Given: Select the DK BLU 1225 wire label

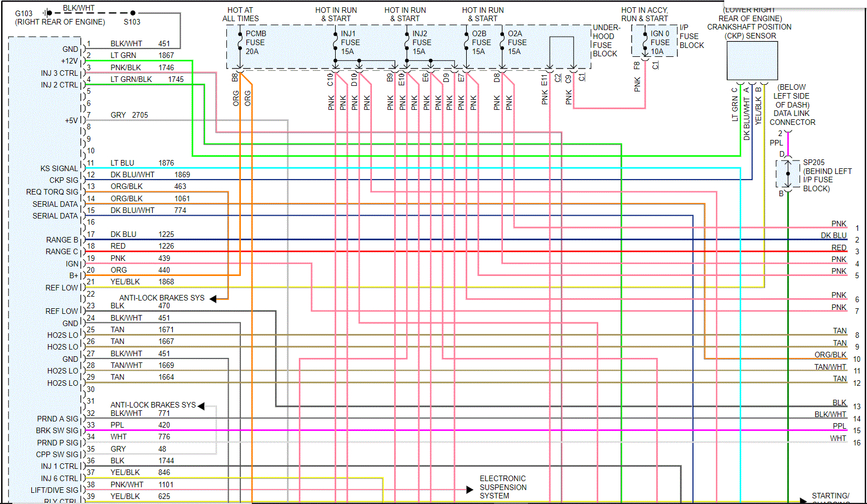Looking at the screenshot, I should 142,234.
